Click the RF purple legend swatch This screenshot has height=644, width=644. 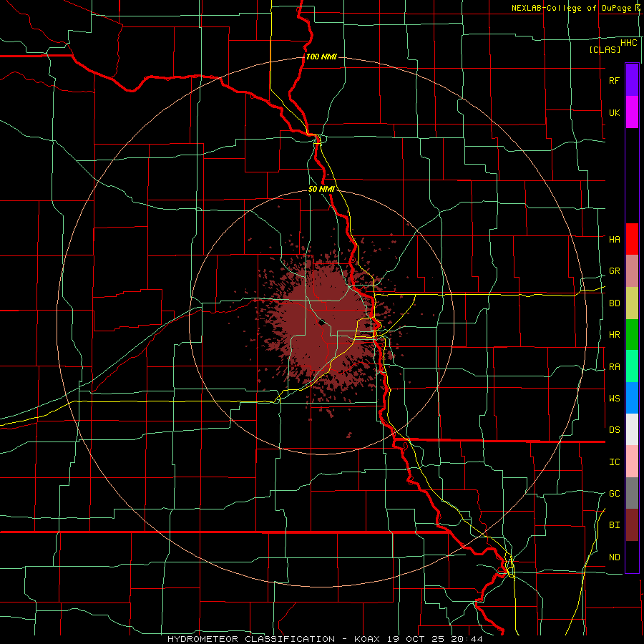(x=632, y=80)
